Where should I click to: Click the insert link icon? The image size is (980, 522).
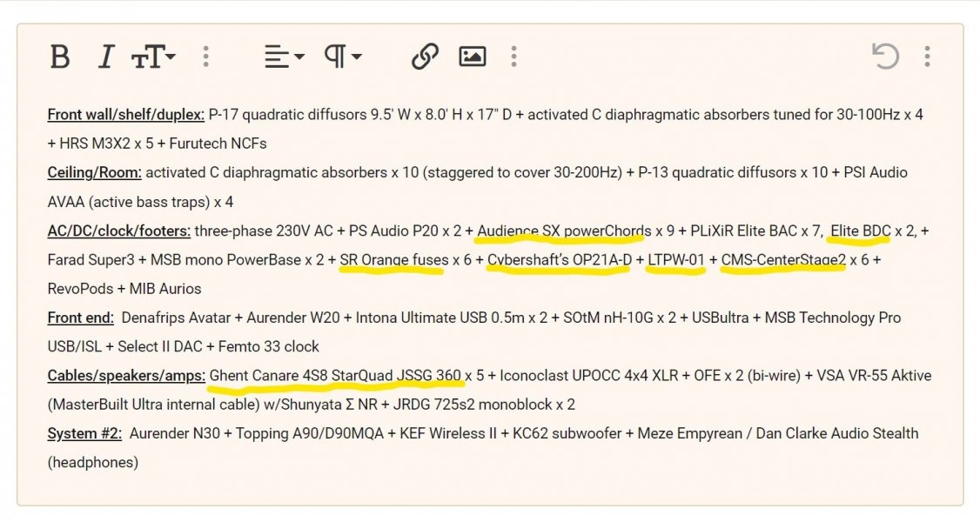point(424,57)
